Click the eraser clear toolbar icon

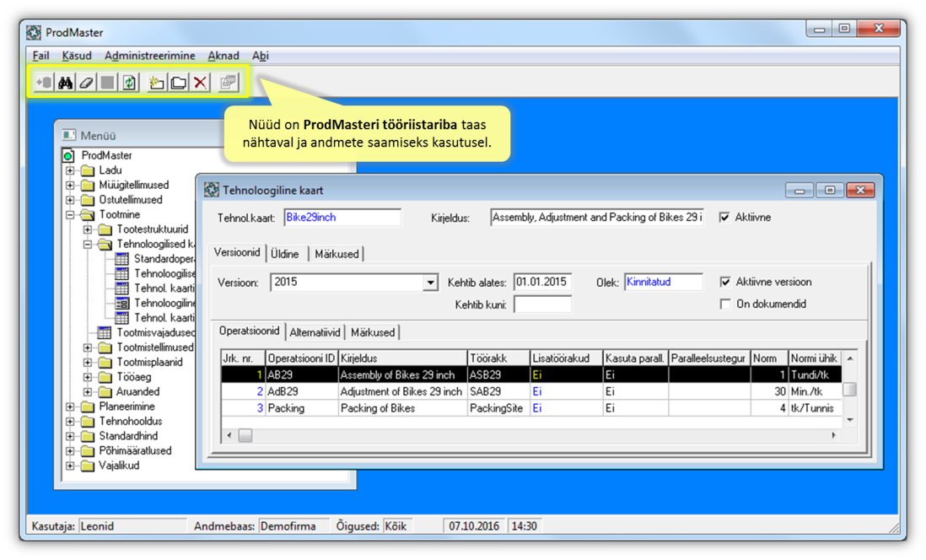(86, 83)
